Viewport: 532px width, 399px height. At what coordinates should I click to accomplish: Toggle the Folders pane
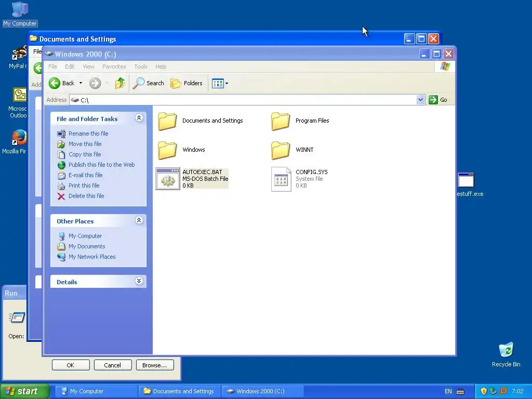pos(187,83)
